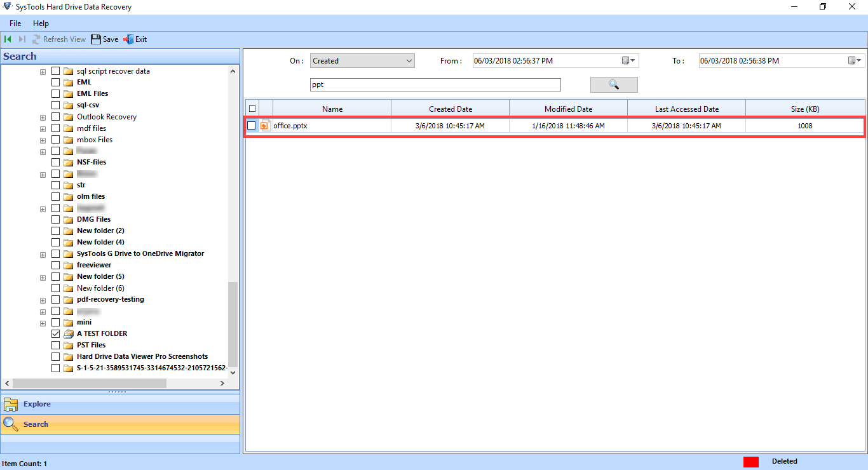Click the tree scroll up arrow
868x470 pixels.
pyautogui.click(x=233, y=71)
